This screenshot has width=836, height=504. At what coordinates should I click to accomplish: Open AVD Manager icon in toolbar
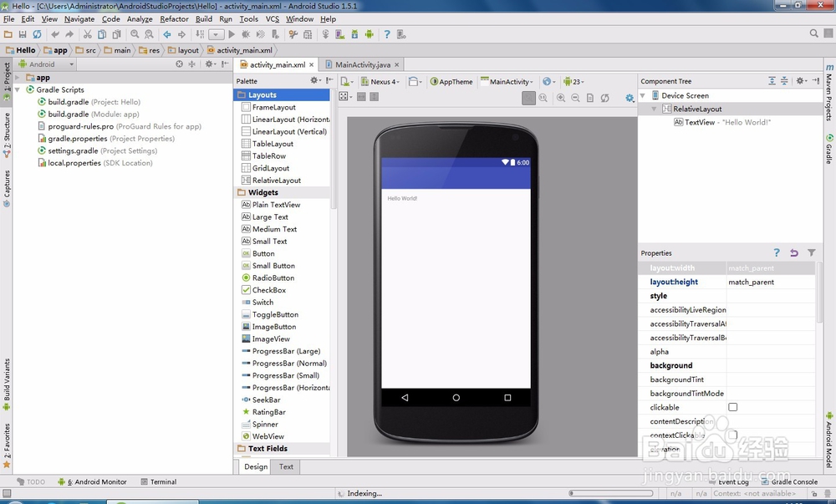coord(339,34)
